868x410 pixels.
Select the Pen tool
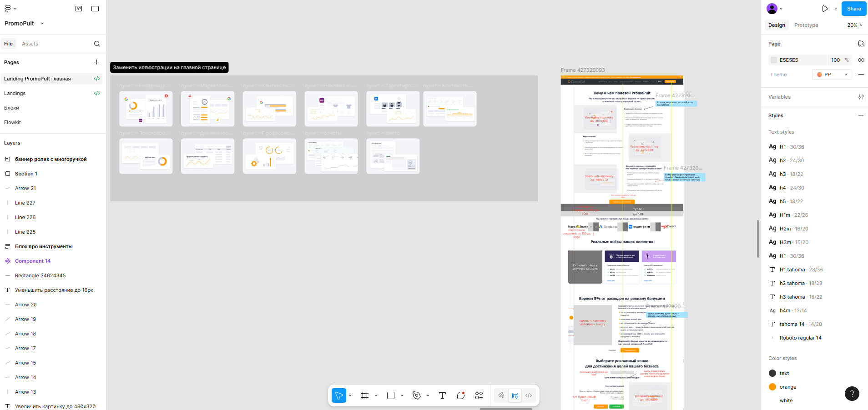[417, 395]
